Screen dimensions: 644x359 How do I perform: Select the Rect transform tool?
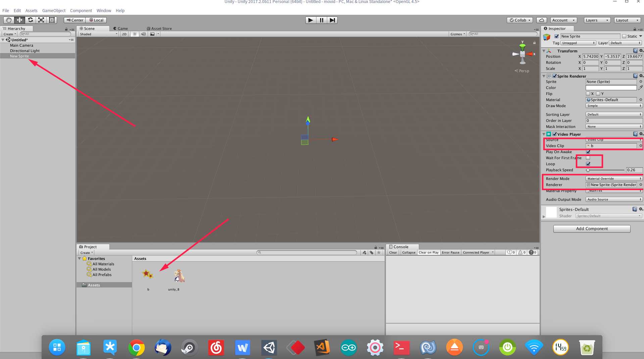point(52,20)
